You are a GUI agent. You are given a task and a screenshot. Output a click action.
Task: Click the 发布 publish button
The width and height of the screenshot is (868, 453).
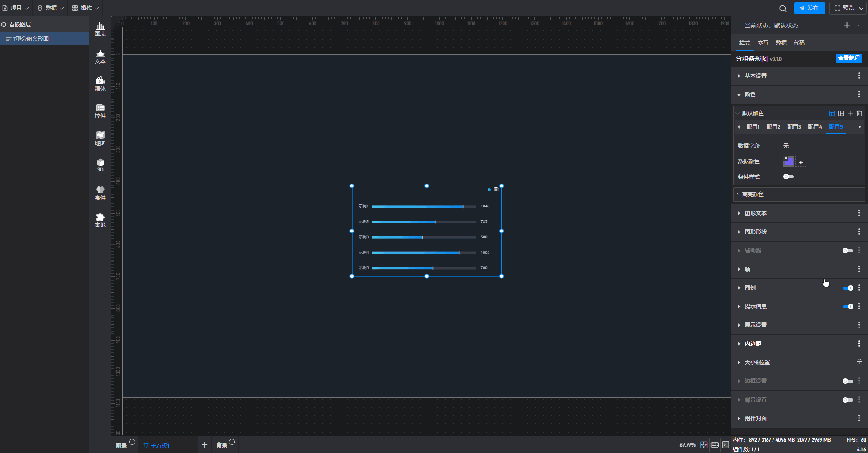point(809,8)
